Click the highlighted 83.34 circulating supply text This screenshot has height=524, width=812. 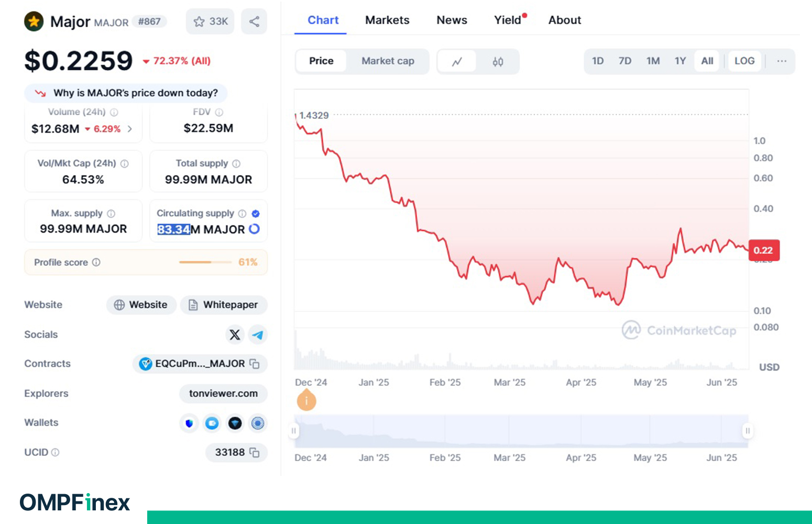(174, 230)
